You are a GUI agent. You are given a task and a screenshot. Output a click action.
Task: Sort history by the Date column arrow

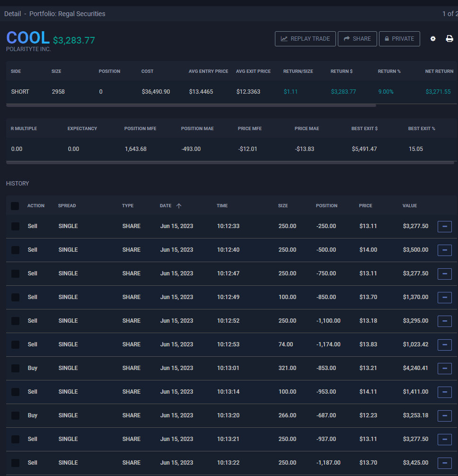(178, 206)
